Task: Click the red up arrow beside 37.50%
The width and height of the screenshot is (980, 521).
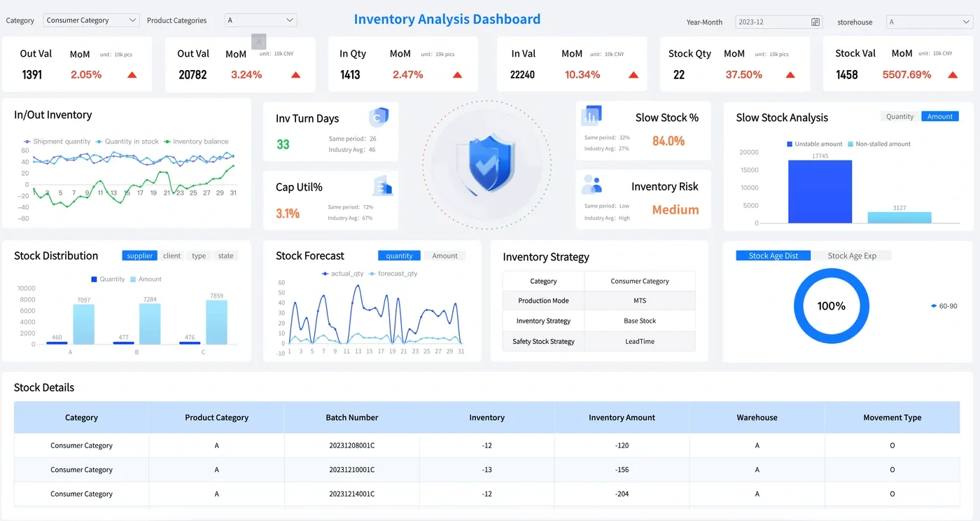Action: click(x=790, y=75)
